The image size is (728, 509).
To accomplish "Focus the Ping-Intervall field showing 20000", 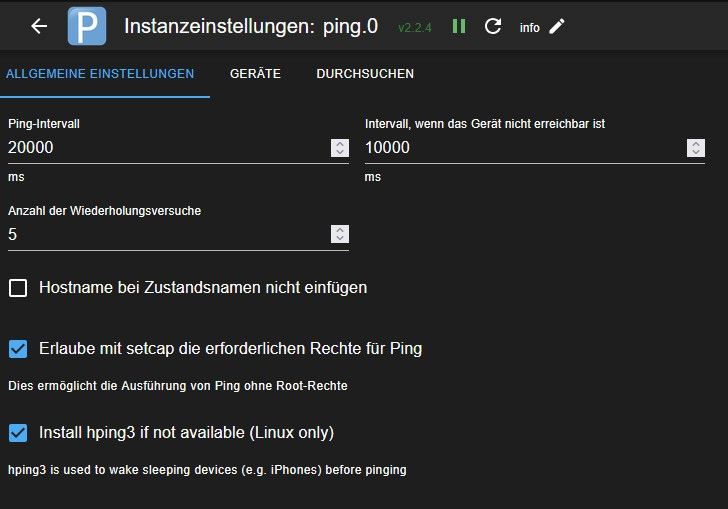I will [x=169, y=148].
